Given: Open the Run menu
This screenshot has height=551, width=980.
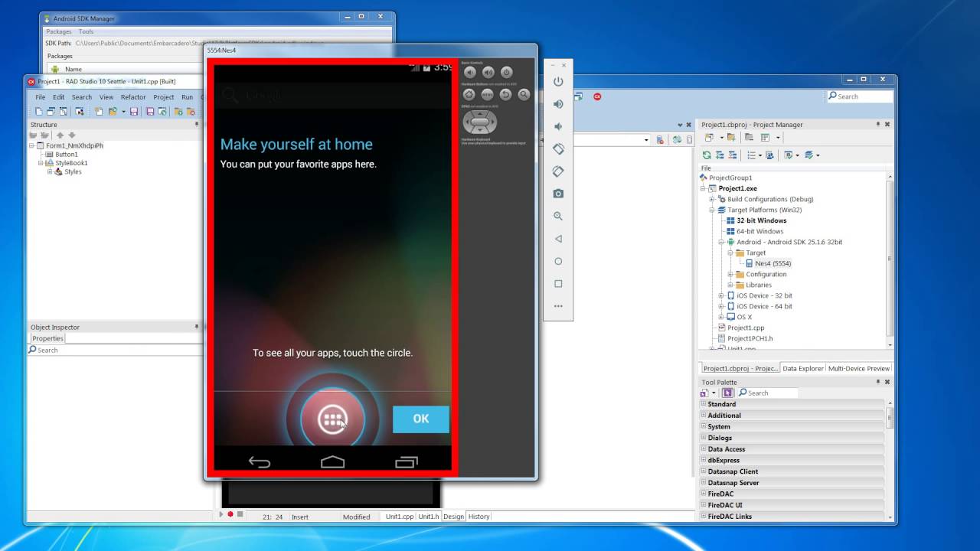Looking at the screenshot, I should [x=187, y=97].
